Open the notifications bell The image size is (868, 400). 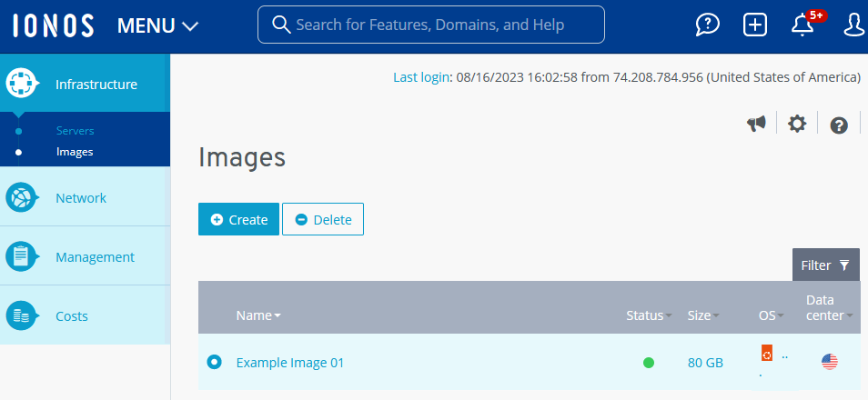coord(802,25)
